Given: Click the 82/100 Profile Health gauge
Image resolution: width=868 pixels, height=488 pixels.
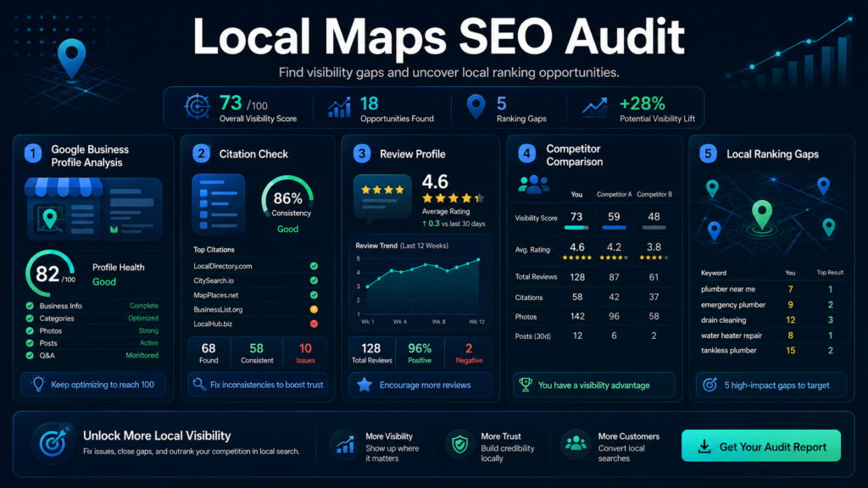Looking at the screenshot, I should coord(50,274).
